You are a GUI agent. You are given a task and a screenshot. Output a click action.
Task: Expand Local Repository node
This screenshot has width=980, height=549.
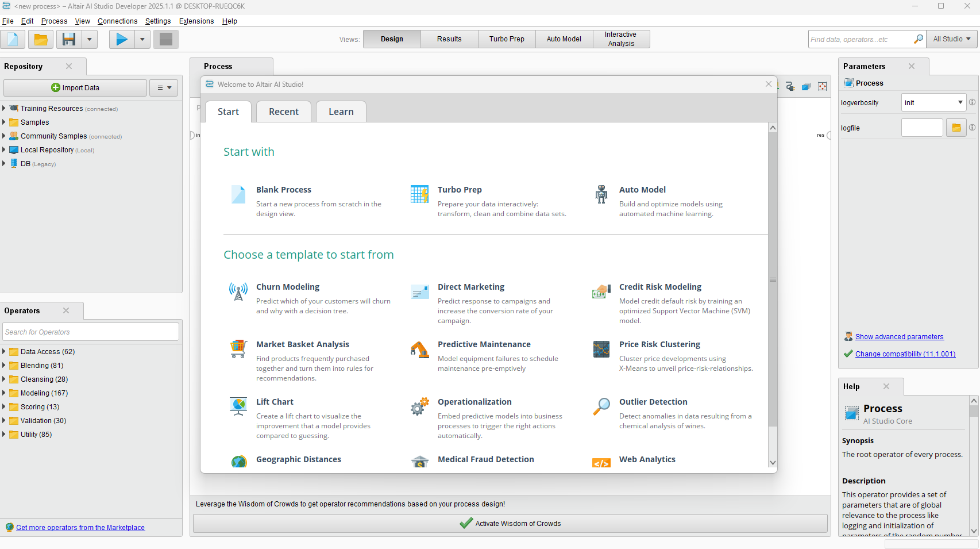tap(3, 149)
